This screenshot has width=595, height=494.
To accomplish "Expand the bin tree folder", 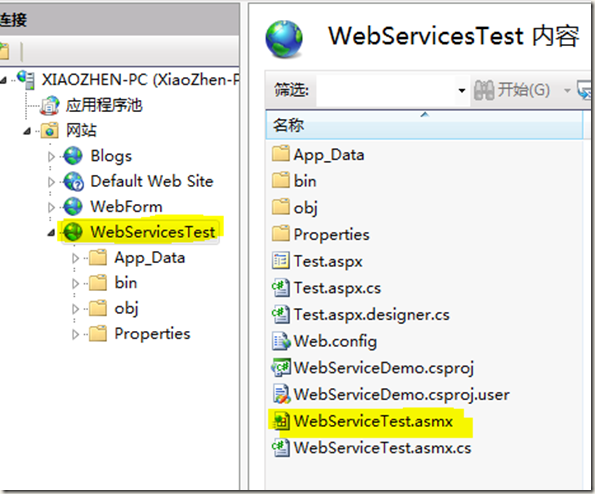I will tap(76, 283).
